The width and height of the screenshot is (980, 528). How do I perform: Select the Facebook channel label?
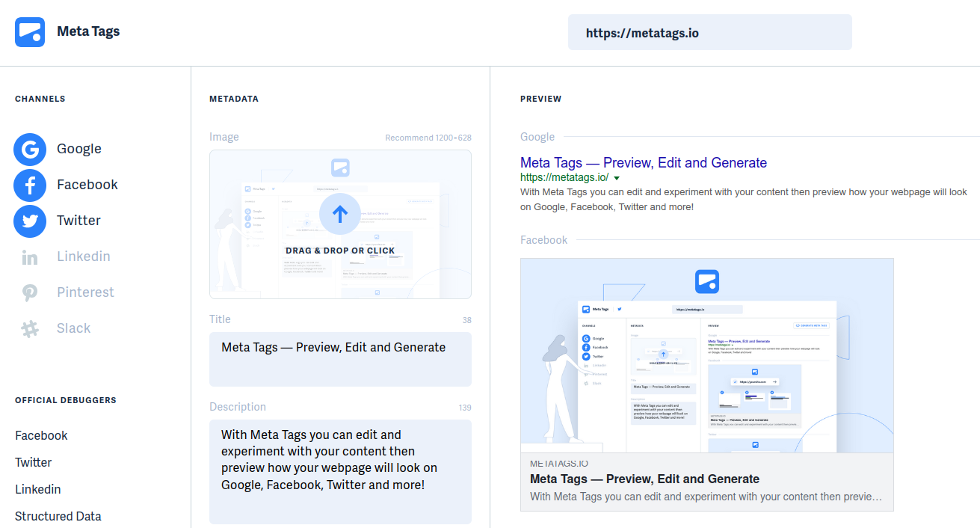[x=87, y=185]
